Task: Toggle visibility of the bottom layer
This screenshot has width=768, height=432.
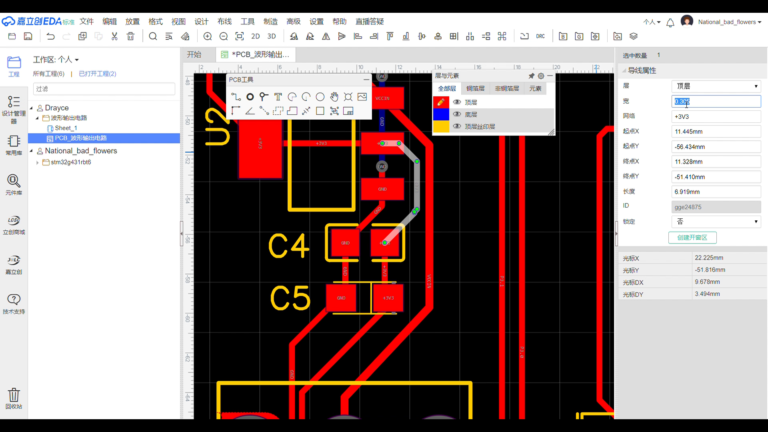Action: (457, 114)
